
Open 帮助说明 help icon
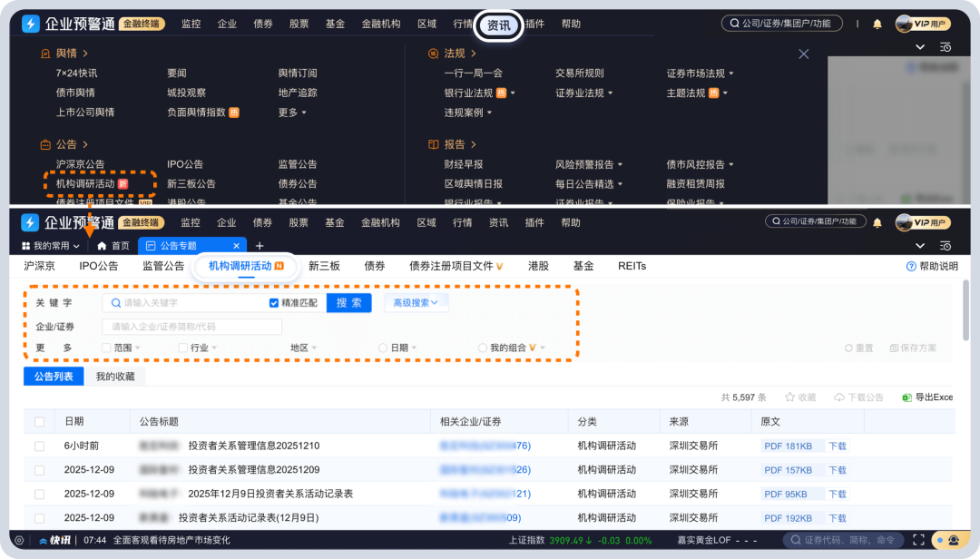[911, 266]
